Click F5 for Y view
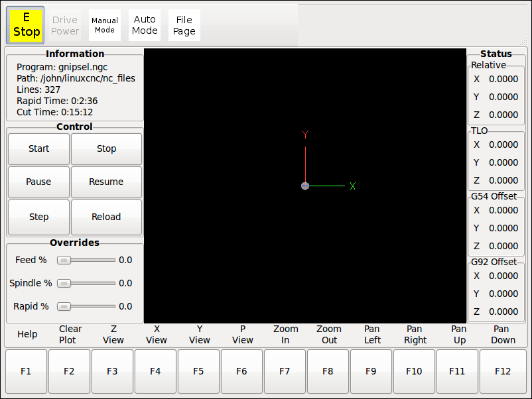Viewport: 532px width, 399px height. point(198,371)
